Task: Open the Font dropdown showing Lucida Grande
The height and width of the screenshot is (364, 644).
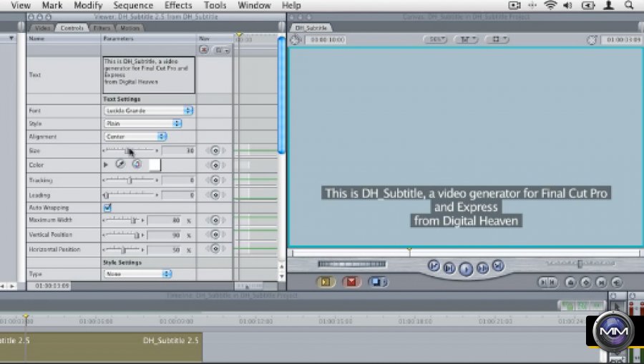Action: pyautogui.click(x=148, y=110)
